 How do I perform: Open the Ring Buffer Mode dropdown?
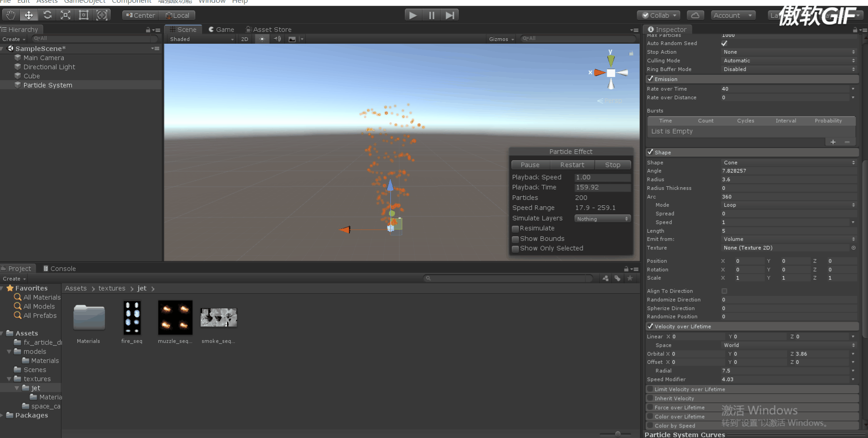(x=789, y=69)
